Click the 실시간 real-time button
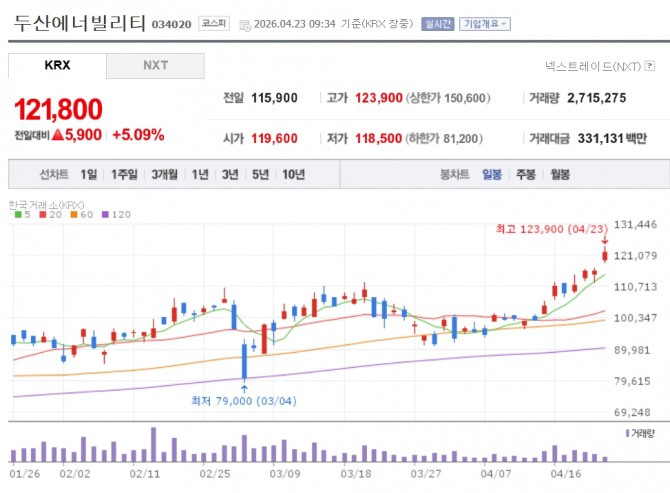Screen dimensions: 670x493 [438, 24]
